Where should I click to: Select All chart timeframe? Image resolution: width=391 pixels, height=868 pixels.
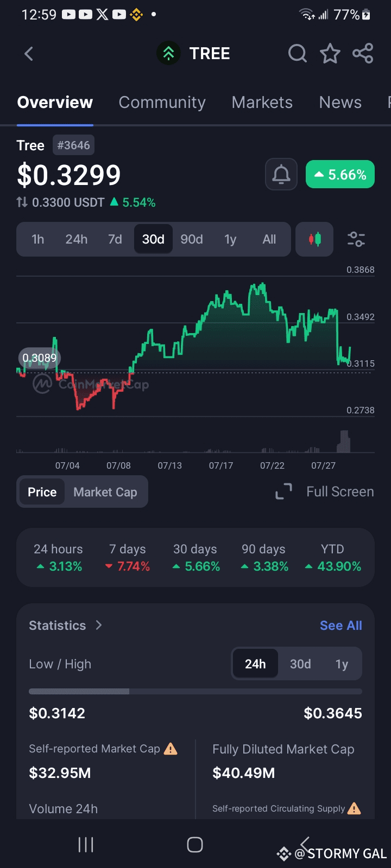coord(269,239)
